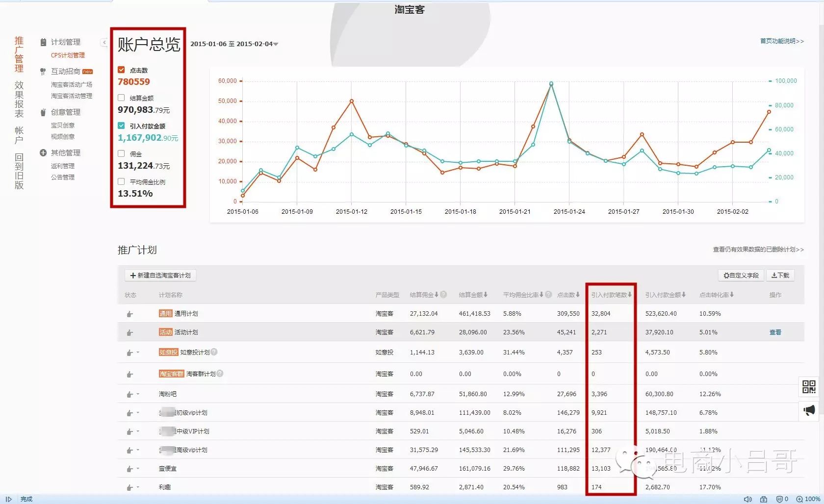
Task: Sort table by 平均佣金比率 column
Action: tap(523, 295)
